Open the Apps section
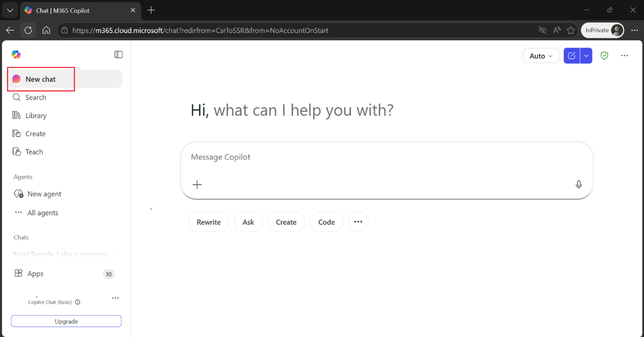The height and width of the screenshot is (337, 644). coord(35,273)
